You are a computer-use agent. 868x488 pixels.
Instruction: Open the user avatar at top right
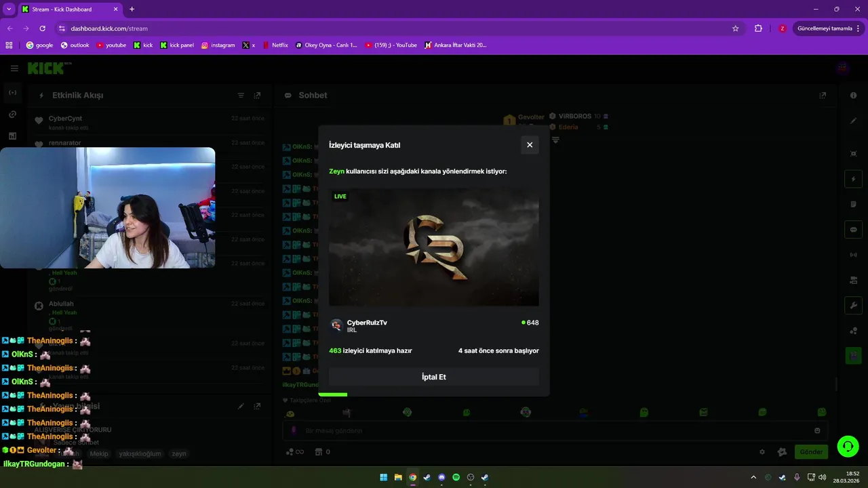843,68
